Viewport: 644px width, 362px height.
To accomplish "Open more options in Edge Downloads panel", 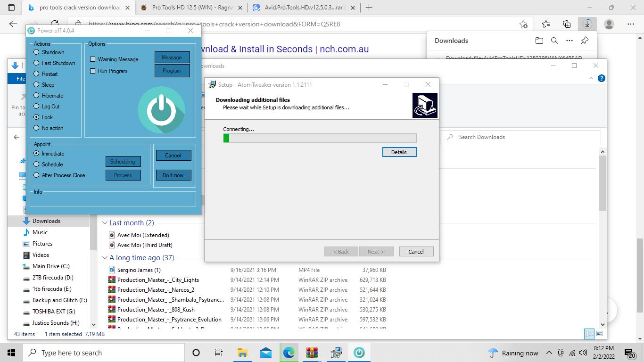I will [x=570, y=41].
